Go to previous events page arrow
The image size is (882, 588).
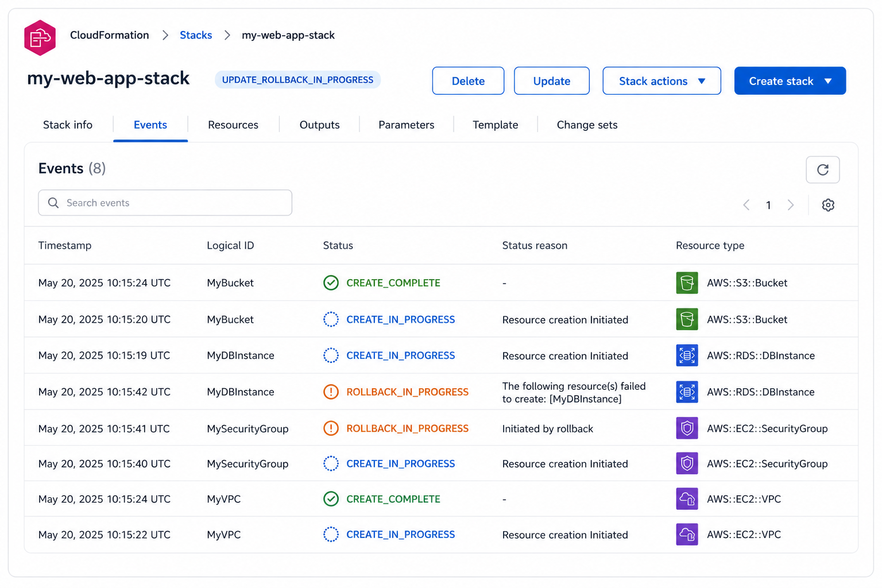(x=746, y=205)
